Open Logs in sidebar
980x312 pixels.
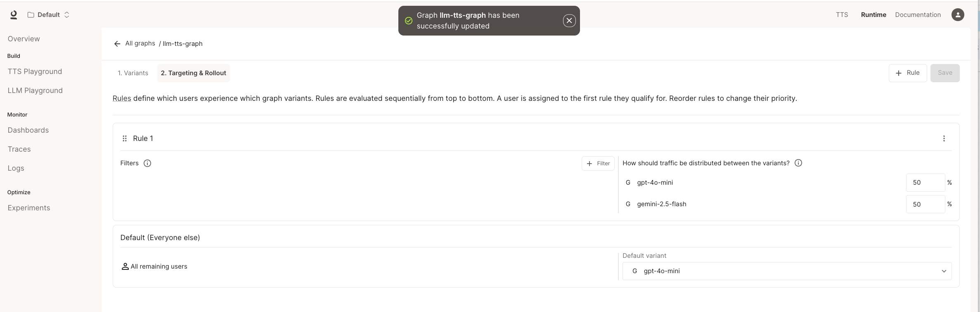click(x=16, y=168)
